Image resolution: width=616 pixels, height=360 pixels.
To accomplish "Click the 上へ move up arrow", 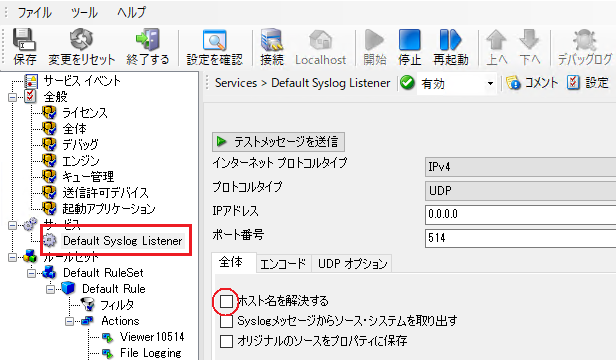I will pos(497,40).
